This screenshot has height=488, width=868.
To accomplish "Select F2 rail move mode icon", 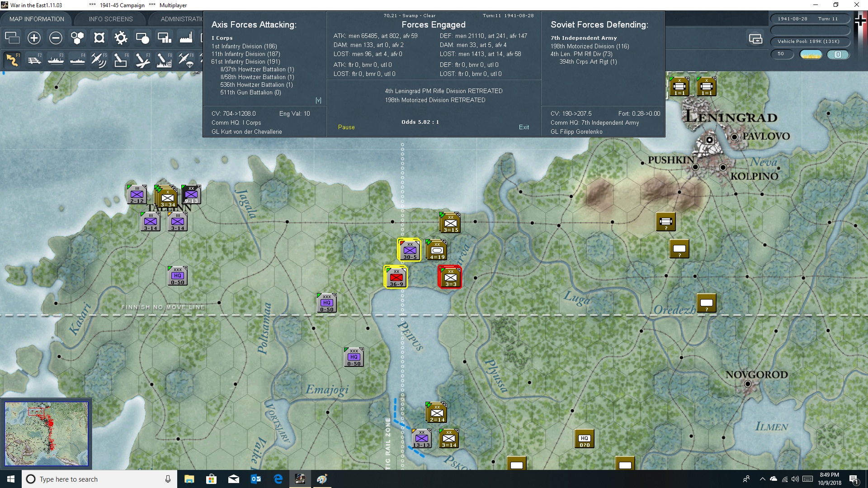I will [34, 60].
